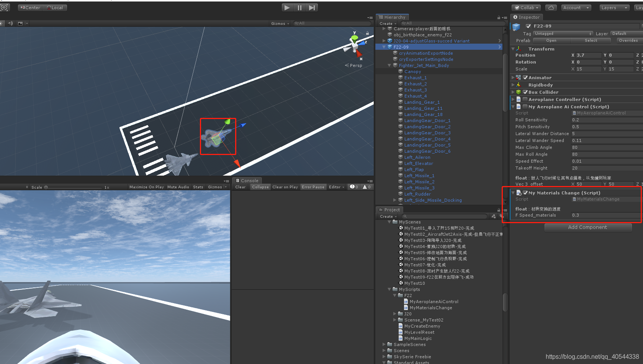Expand Left_Side_Missile_Docking node
The height and width of the screenshot is (364, 643).
coord(395,200)
